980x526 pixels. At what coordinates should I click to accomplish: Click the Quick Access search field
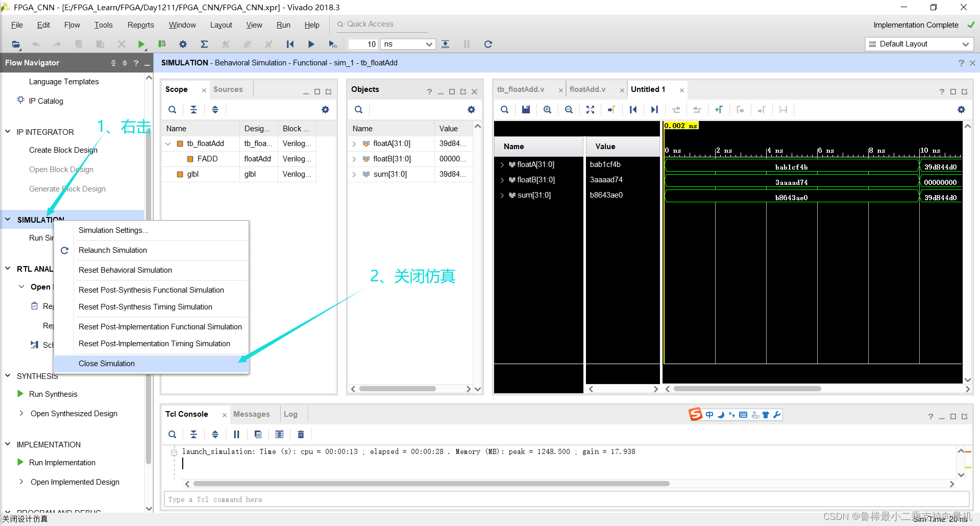[x=381, y=24]
